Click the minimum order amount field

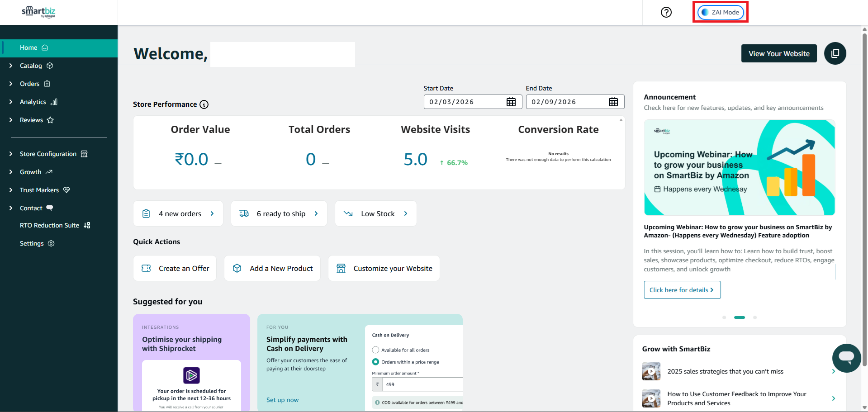click(422, 384)
